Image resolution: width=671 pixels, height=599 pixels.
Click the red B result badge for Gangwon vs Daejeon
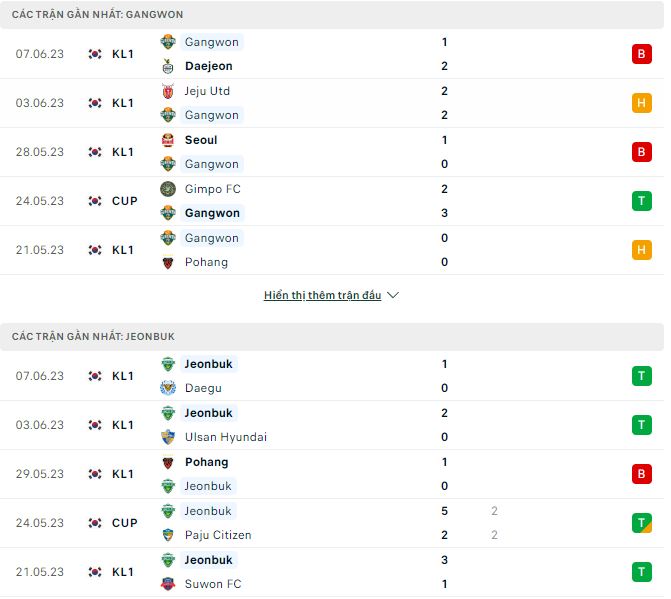coord(641,54)
